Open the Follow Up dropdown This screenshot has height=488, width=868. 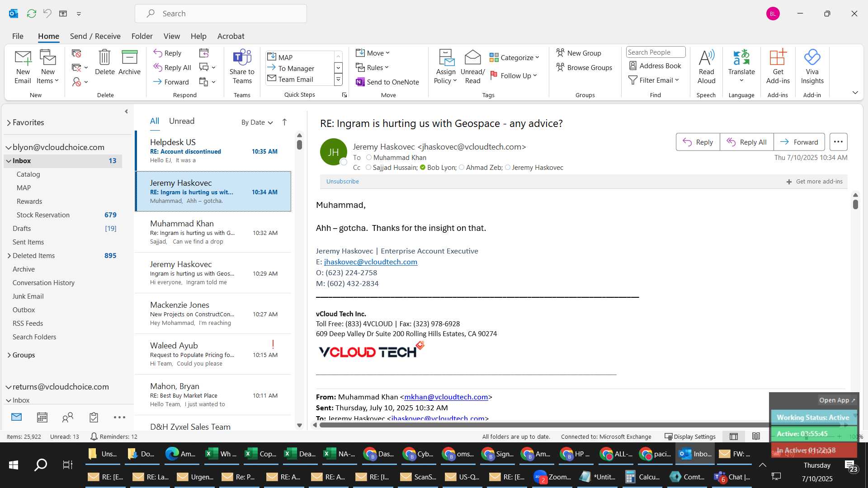[x=514, y=75]
